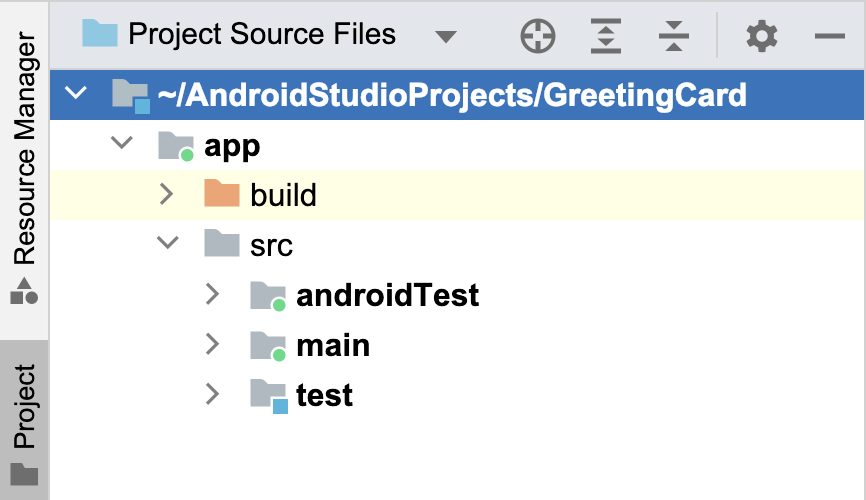This screenshot has height=500, width=866.
Task: Click the Select Opened File target icon
Action: pyautogui.click(x=538, y=37)
